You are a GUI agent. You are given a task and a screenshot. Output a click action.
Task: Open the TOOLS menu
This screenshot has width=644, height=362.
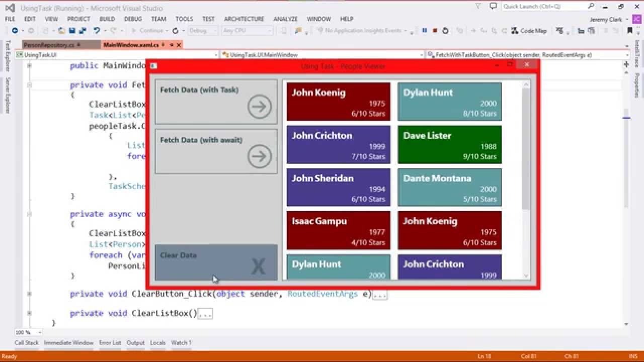pos(184,19)
